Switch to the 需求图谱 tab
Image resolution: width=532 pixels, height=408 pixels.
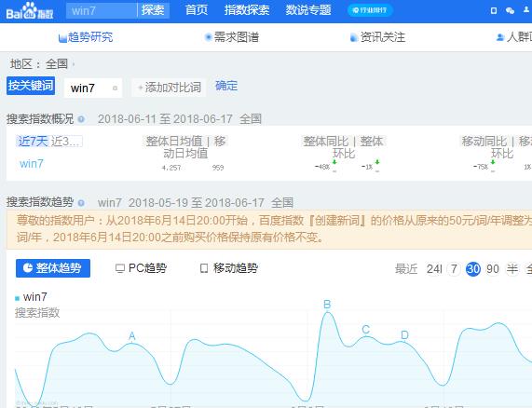pyautogui.click(x=232, y=37)
